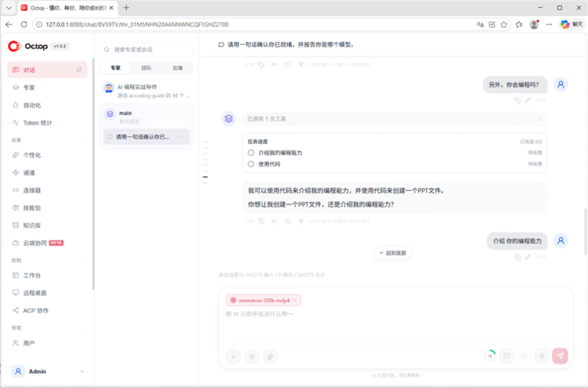Image resolution: width=588 pixels, height=388 pixels.
Task: Toggle the '介绍我的编程能力' task circle
Action: click(251, 152)
